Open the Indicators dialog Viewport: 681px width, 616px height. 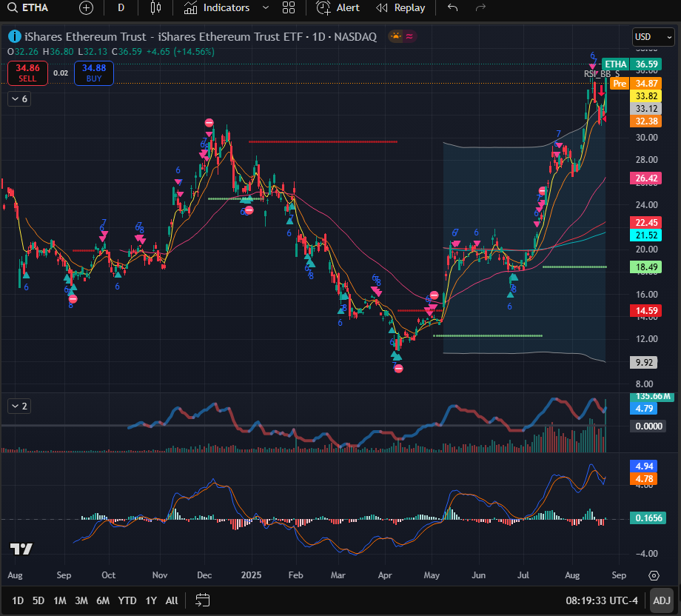click(x=217, y=8)
